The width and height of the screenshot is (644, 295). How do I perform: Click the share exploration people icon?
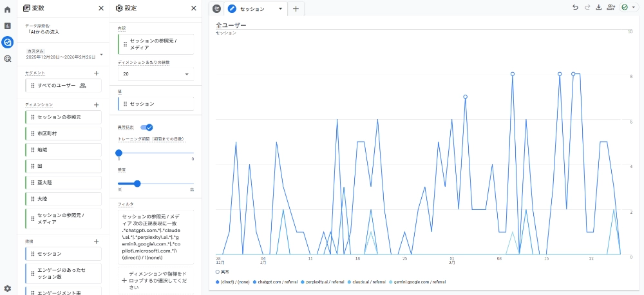(x=611, y=8)
